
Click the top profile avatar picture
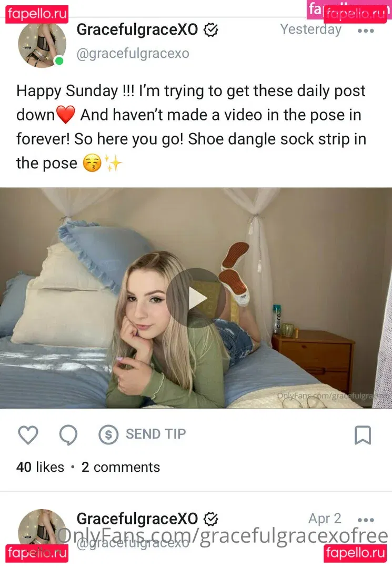pos(42,44)
